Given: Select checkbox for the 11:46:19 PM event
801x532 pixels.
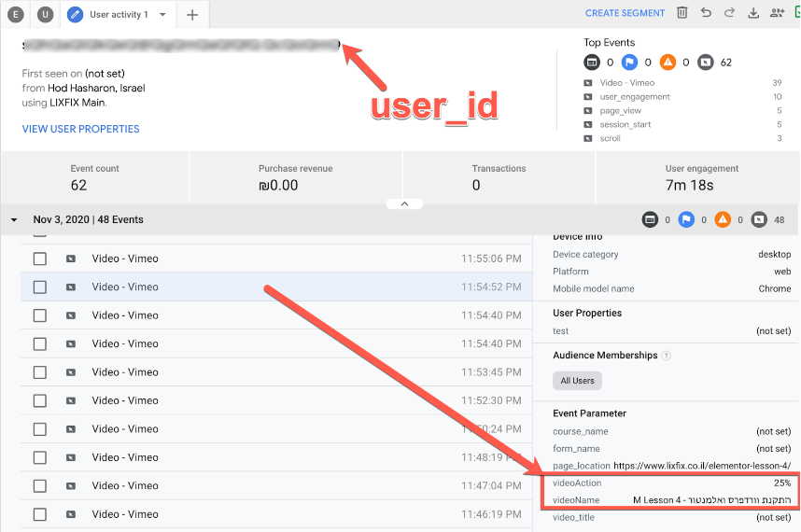Looking at the screenshot, I should coord(40,514).
